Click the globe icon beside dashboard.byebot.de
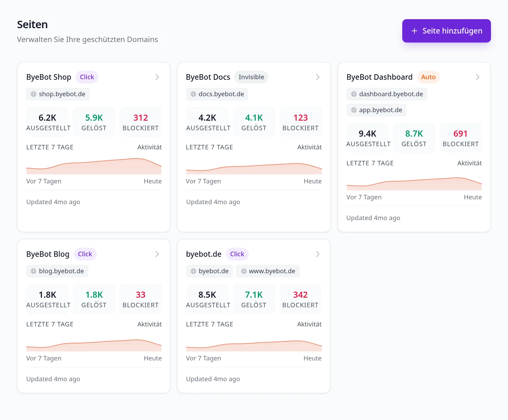This screenshot has width=508, height=420. (x=354, y=94)
